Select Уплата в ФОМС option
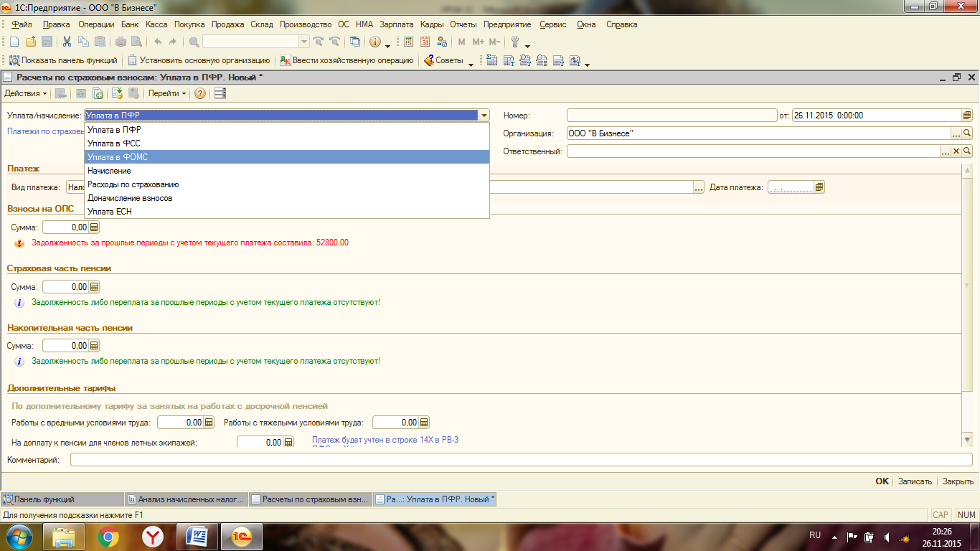 click(287, 157)
